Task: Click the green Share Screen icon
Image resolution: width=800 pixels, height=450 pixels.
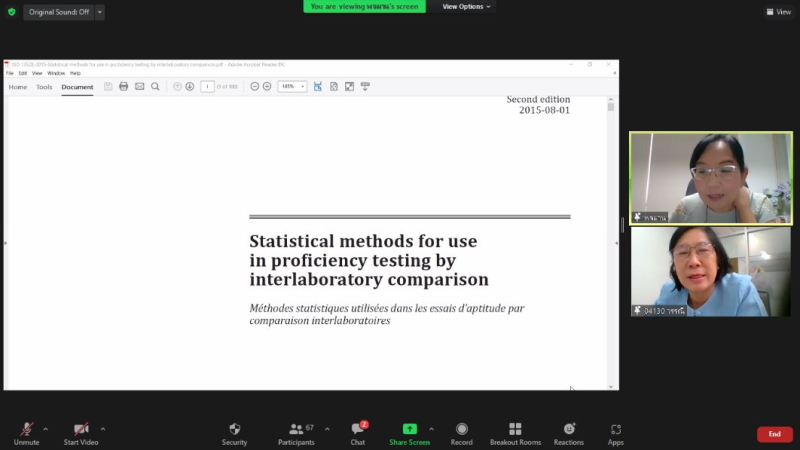Action: click(x=409, y=430)
